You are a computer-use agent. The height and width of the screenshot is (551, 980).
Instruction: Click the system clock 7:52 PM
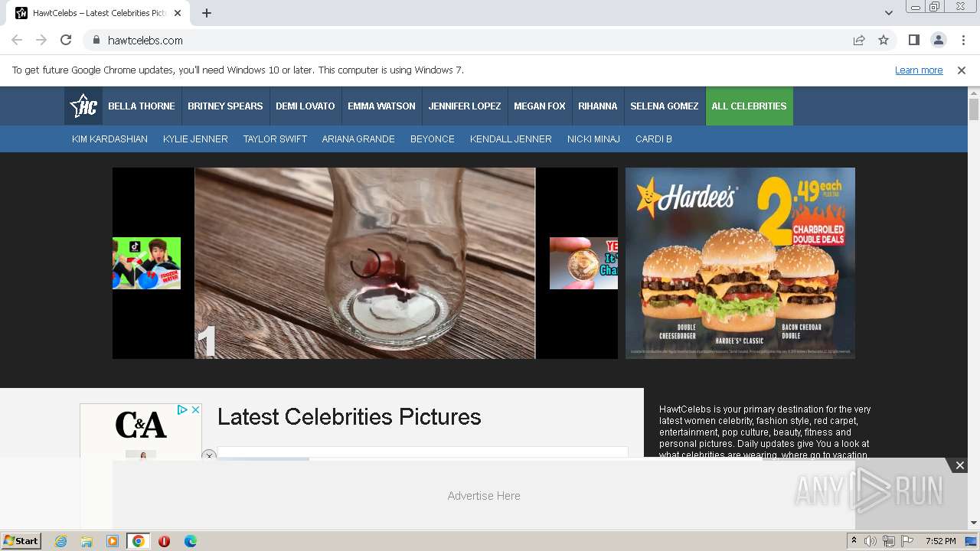(x=940, y=541)
